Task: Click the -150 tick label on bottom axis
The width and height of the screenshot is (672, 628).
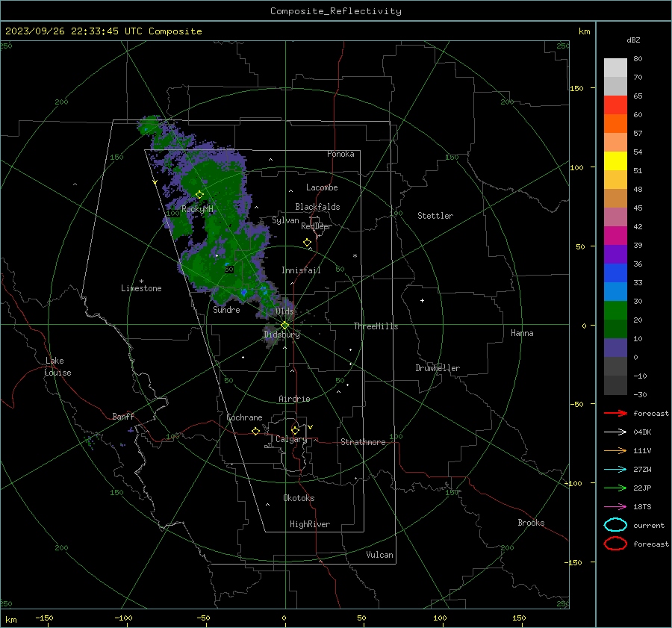Action: pos(44,618)
